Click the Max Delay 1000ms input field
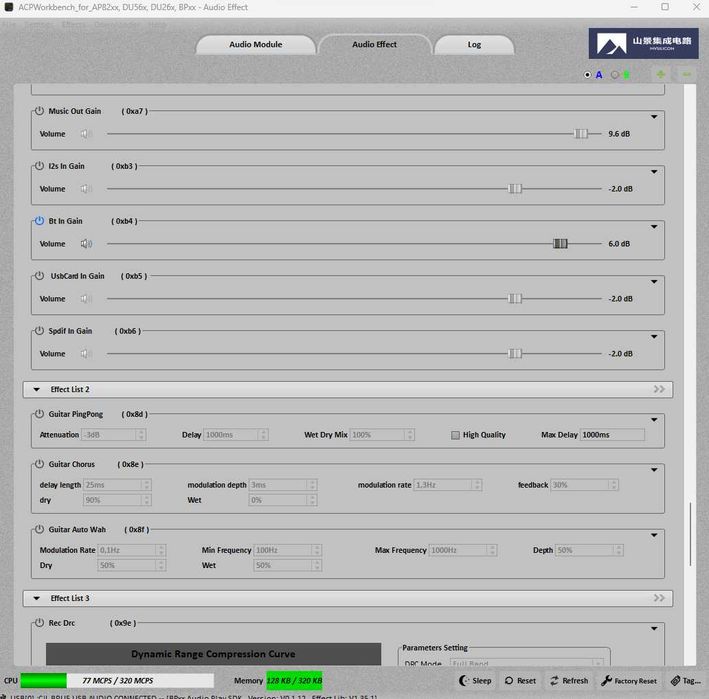The image size is (709, 699). pos(612,435)
